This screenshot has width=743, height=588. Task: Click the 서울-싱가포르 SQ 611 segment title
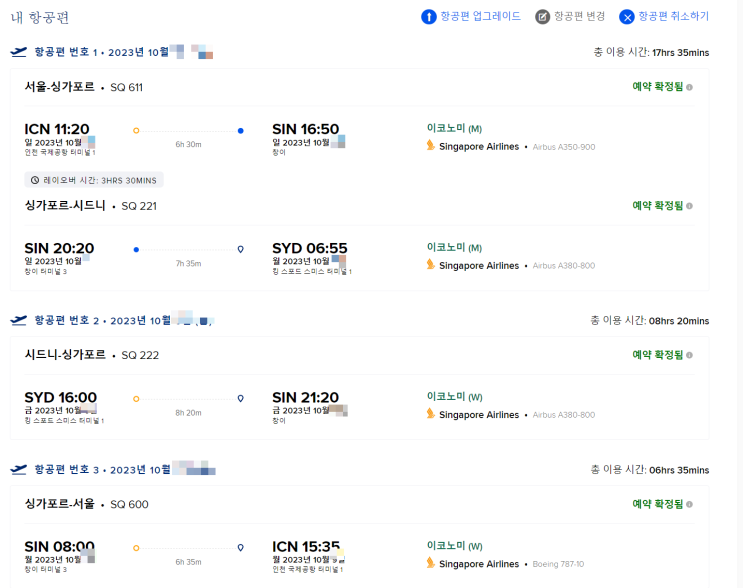point(84,87)
